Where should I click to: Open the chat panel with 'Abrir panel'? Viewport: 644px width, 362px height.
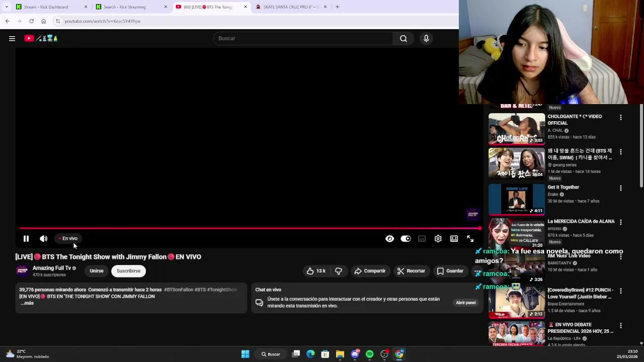pyautogui.click(x=465, y=303)
